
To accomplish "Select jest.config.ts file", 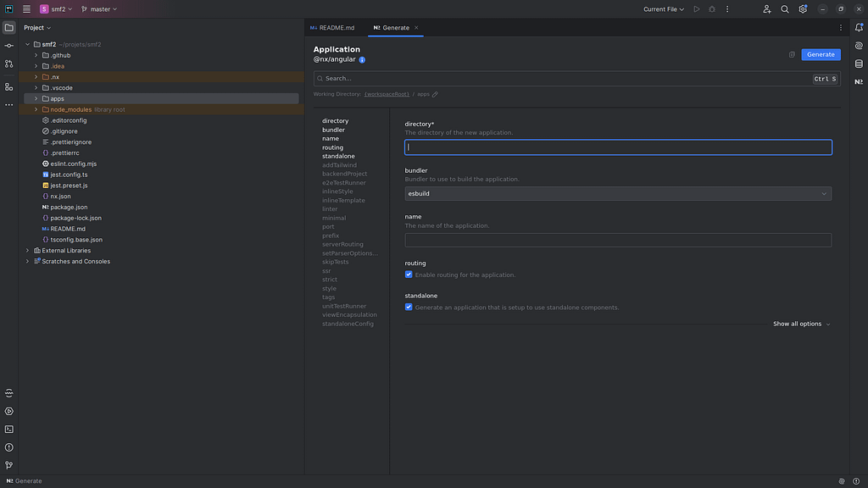I will click(x=69, y=175).
